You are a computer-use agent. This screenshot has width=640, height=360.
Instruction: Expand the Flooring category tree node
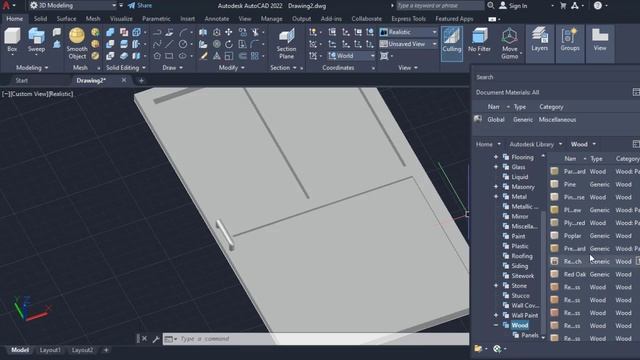(x=496, y=157)
